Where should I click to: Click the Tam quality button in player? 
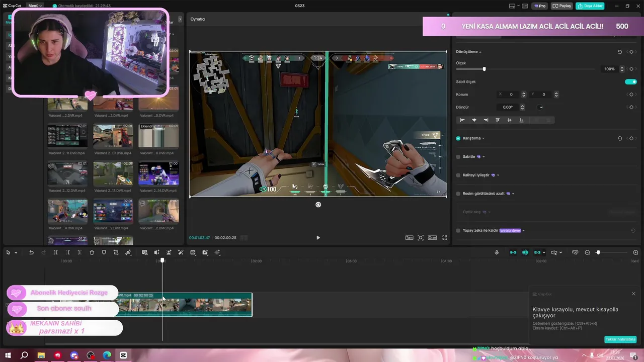pos(409,238)
